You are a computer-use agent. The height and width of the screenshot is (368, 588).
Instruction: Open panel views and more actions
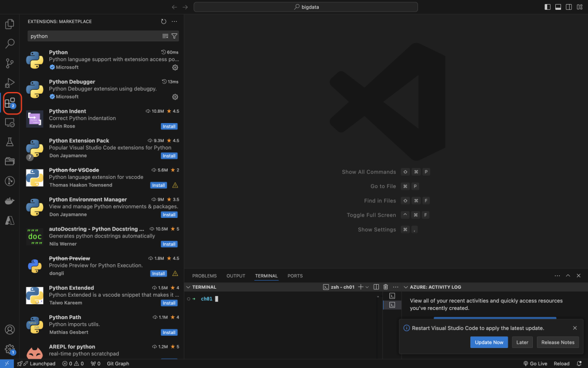pos(557,275)
